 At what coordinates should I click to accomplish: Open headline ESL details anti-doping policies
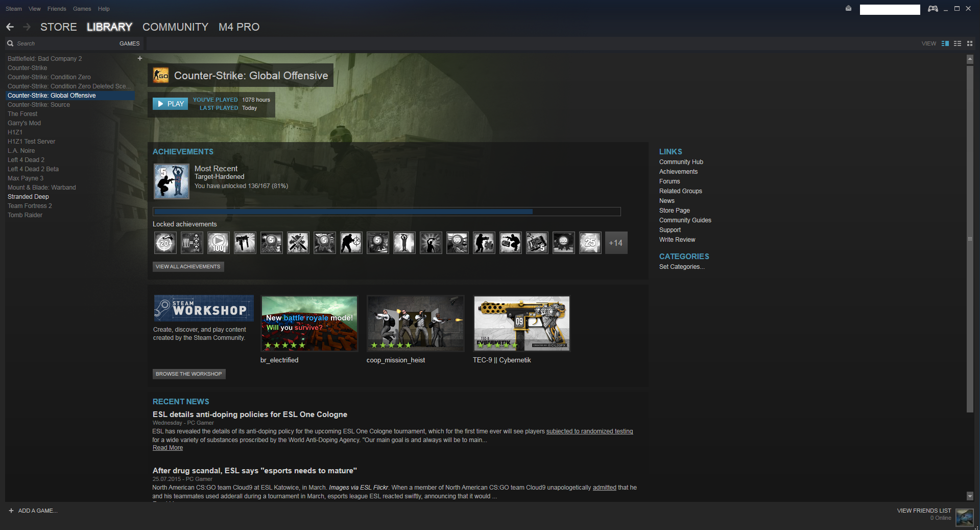(x=250, y=414)
